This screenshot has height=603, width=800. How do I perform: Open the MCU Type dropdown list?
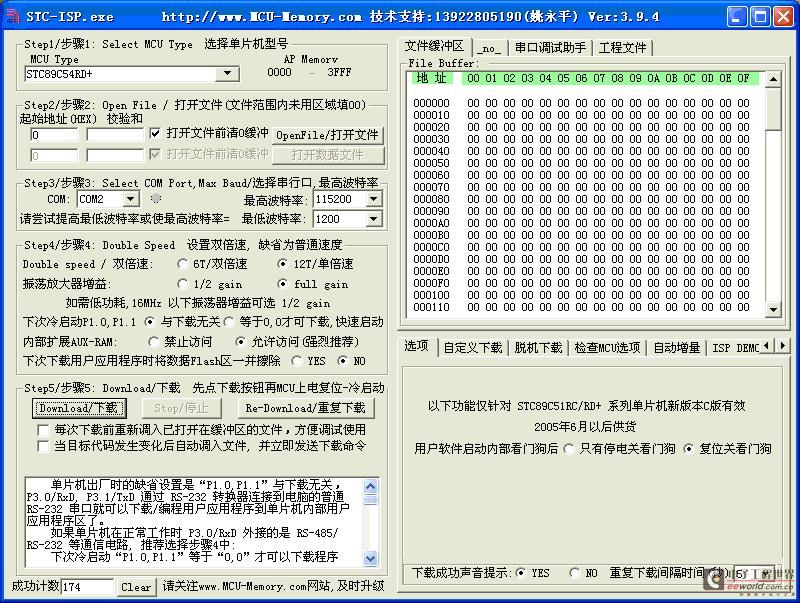pyautogui.click(x=228, y=73)
